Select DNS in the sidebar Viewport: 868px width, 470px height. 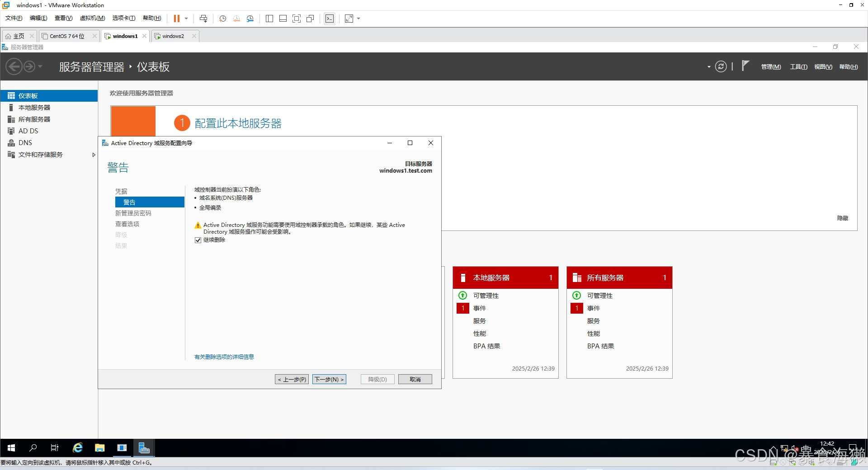click(x=49, y=143)
